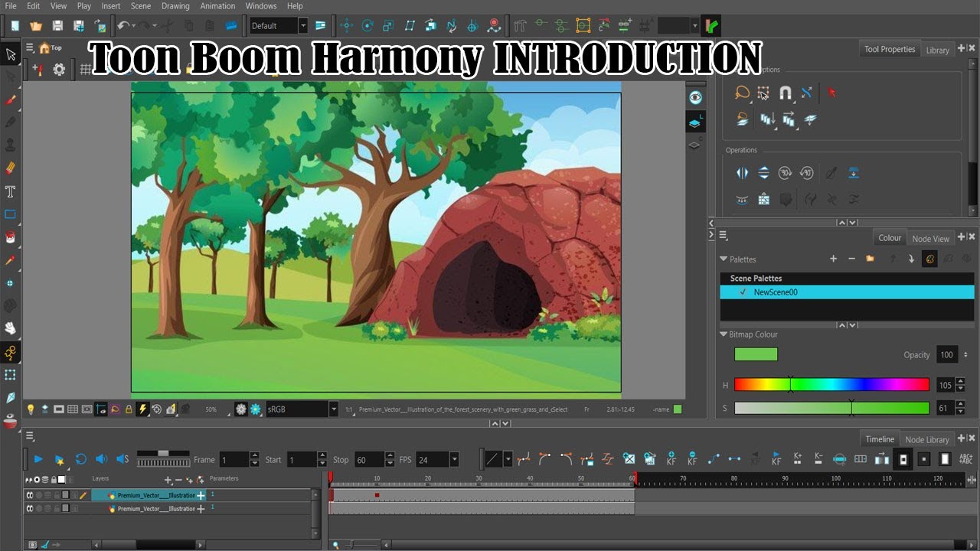980x551 pixels.
Task: Collapse the Palettes section triangle
Action: point(724,259)
